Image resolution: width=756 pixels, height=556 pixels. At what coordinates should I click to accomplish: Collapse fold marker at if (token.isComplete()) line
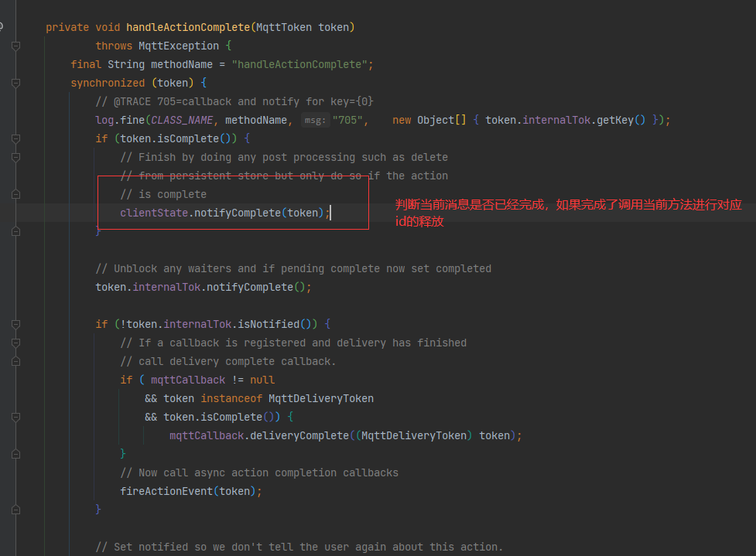pyautogui.click(x=15, y=138)
